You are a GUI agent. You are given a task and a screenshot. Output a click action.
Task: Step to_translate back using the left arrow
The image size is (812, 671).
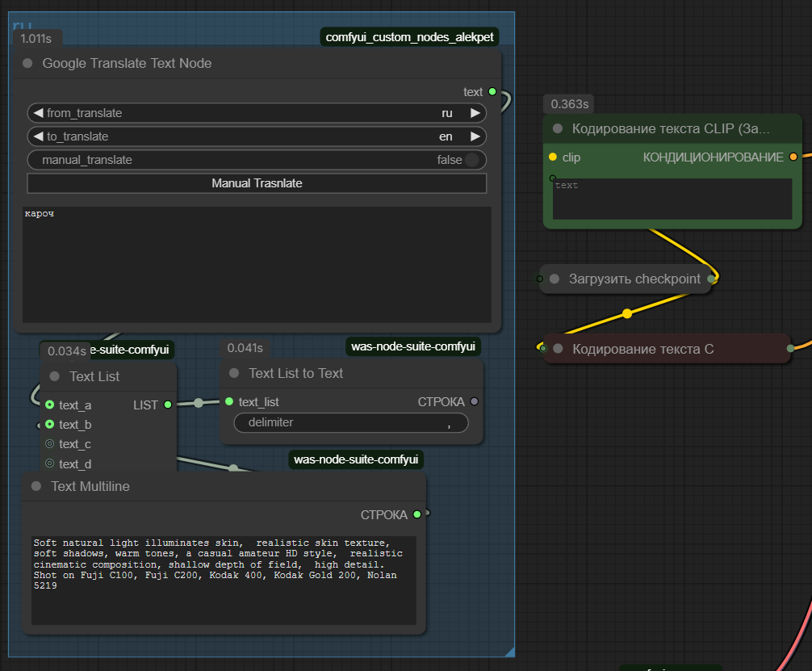[38, 136]
